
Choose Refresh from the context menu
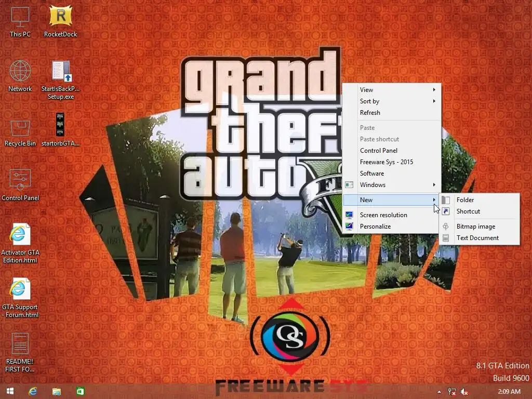[x=392, y=113]
